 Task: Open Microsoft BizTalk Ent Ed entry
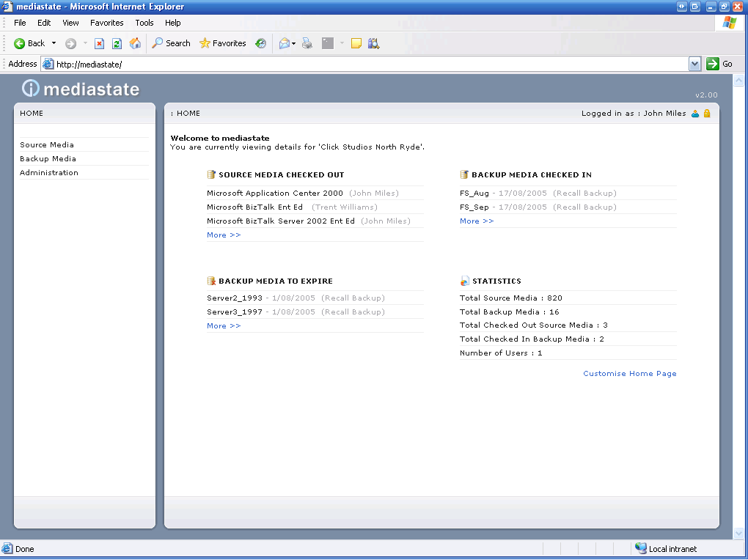pos(254,207)
